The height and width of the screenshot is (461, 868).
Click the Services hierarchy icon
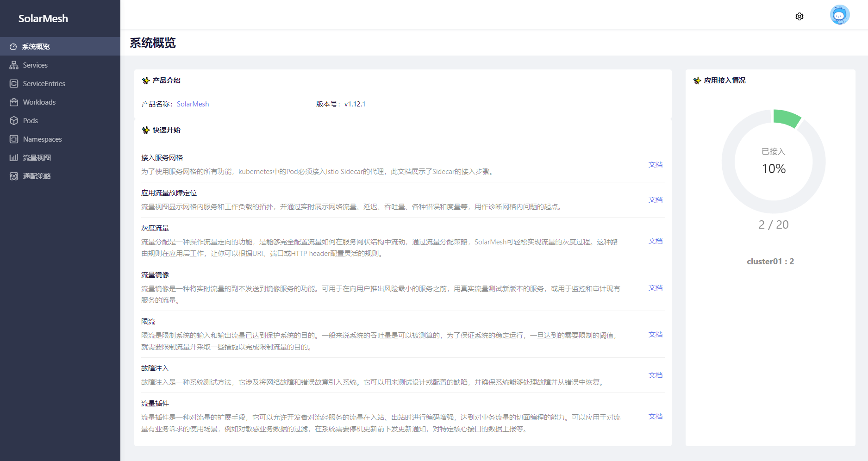click(14, 65)
